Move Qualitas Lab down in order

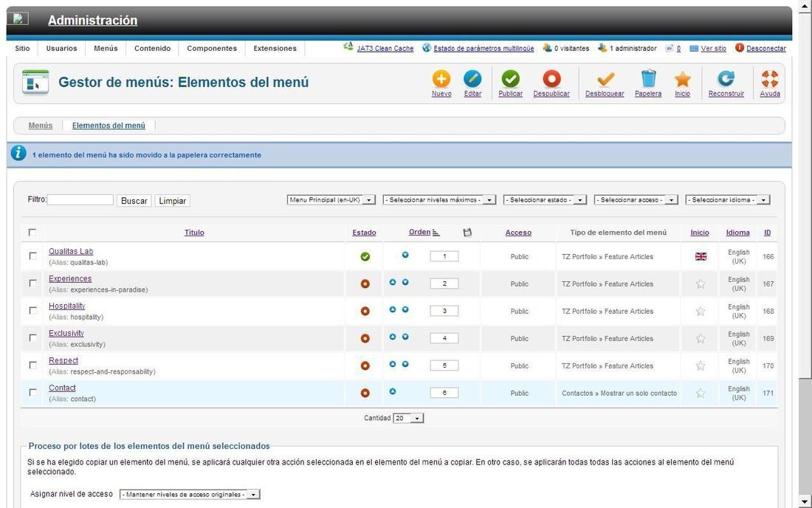click(405, 255)
